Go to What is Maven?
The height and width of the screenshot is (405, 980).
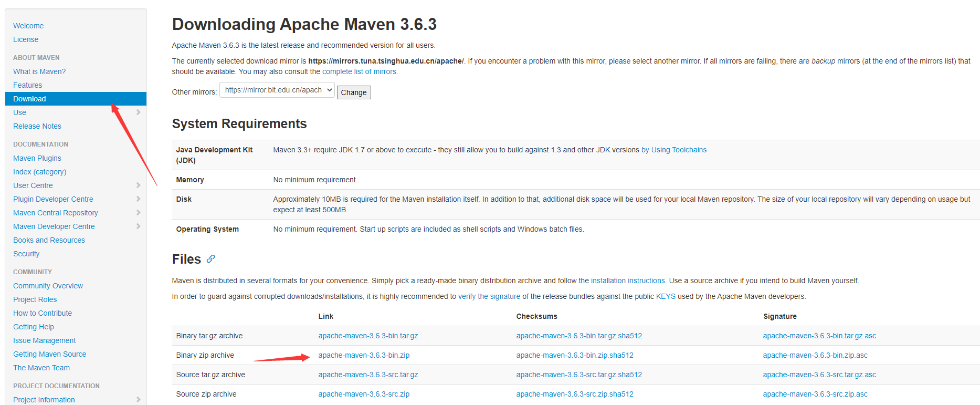pyautogui.click(x=39, y=71)
